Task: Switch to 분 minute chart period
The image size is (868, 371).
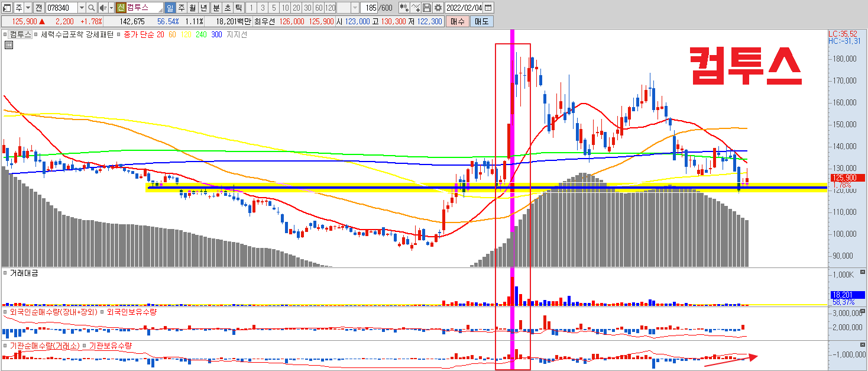Action: click(216, 8)
